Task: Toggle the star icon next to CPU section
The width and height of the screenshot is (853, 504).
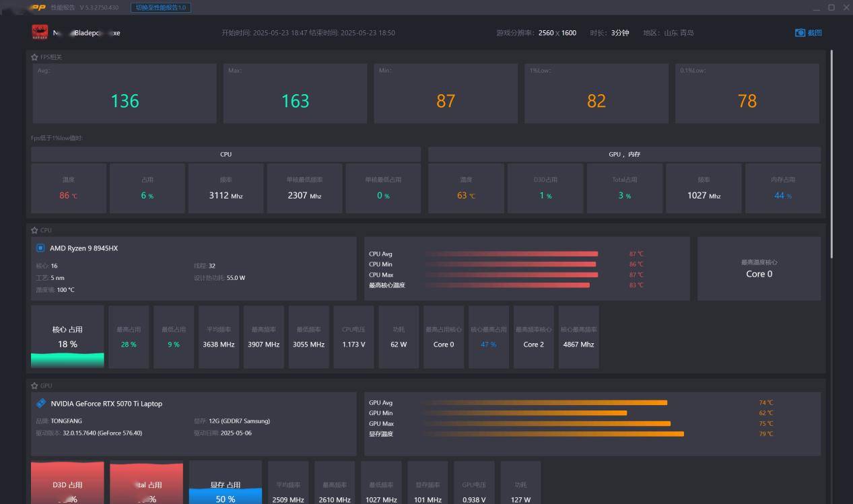Action: pos(34,230)
